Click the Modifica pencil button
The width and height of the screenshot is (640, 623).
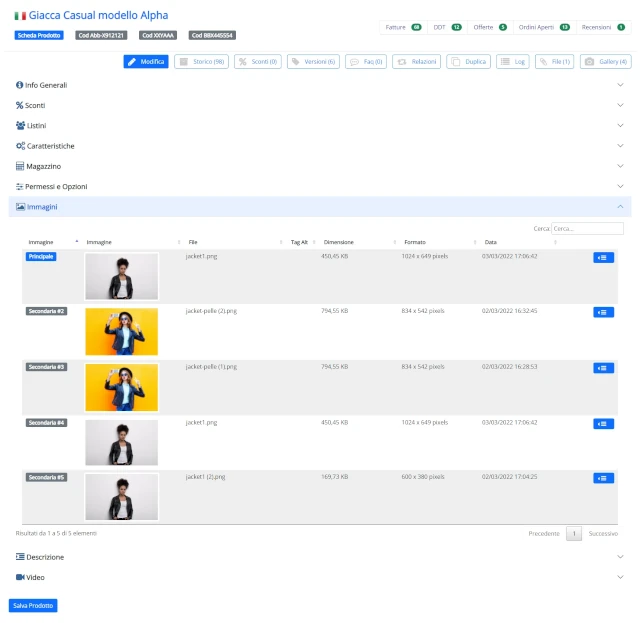146,62
